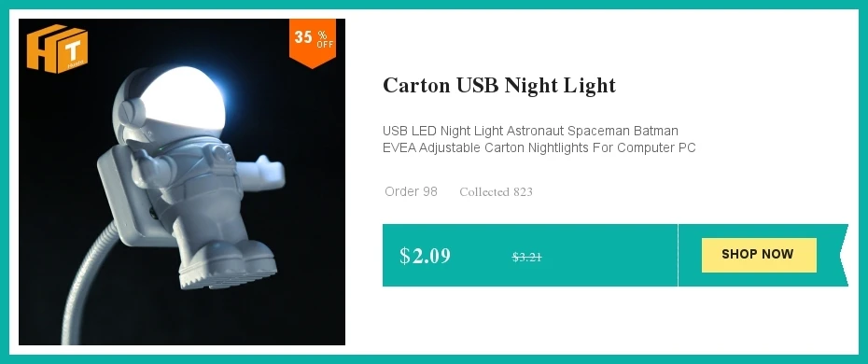Open the astronaut night light product photo
868x364 pixels.
[x=182, y=182]
